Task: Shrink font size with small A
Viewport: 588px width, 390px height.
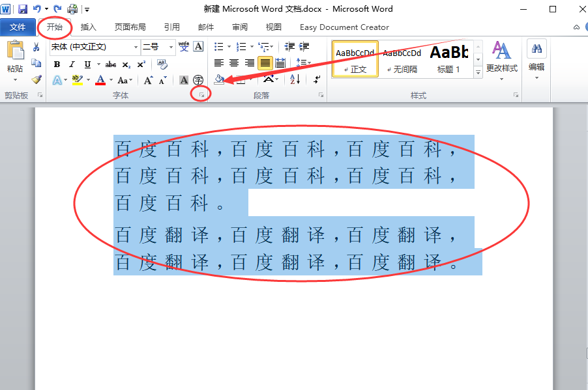Action: point(163,80)
